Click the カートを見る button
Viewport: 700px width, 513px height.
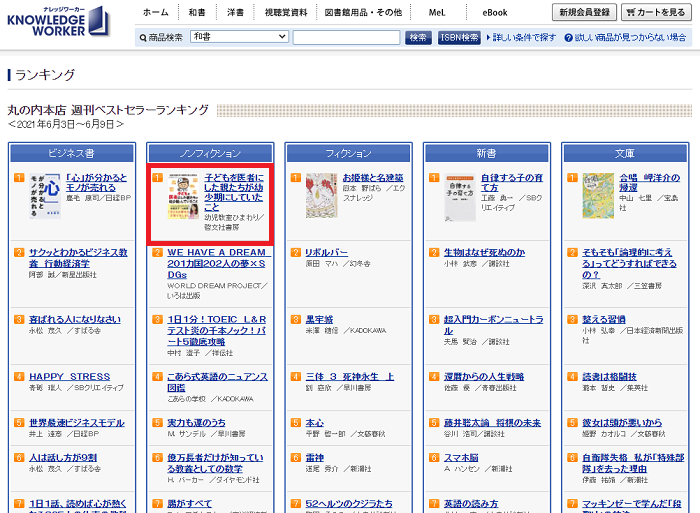coord(656,12)
